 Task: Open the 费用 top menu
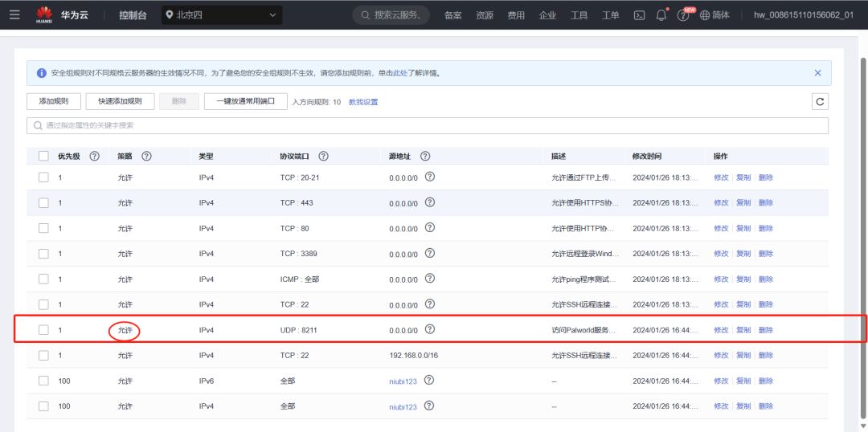coord(516,15)
